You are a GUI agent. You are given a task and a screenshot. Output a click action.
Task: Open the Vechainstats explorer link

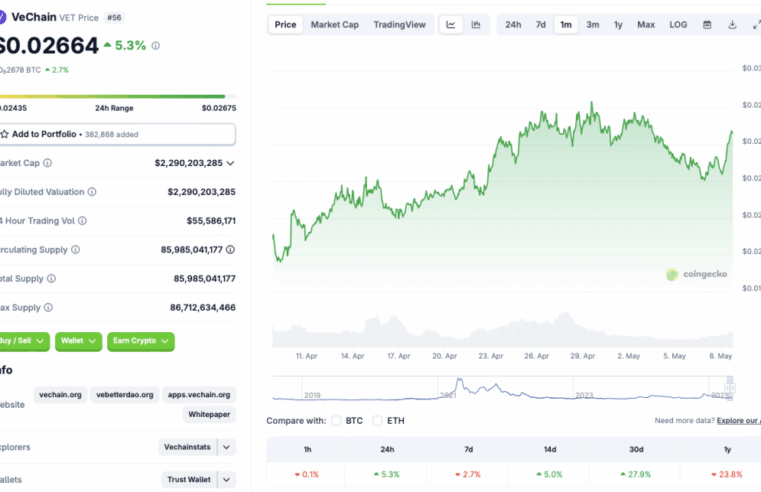pyautogui.click(x=187, y=447)
